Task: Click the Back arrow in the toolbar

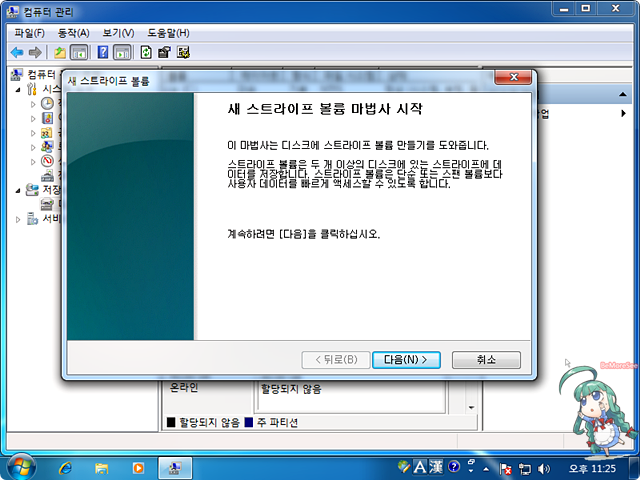Action: tap(17, 52)
